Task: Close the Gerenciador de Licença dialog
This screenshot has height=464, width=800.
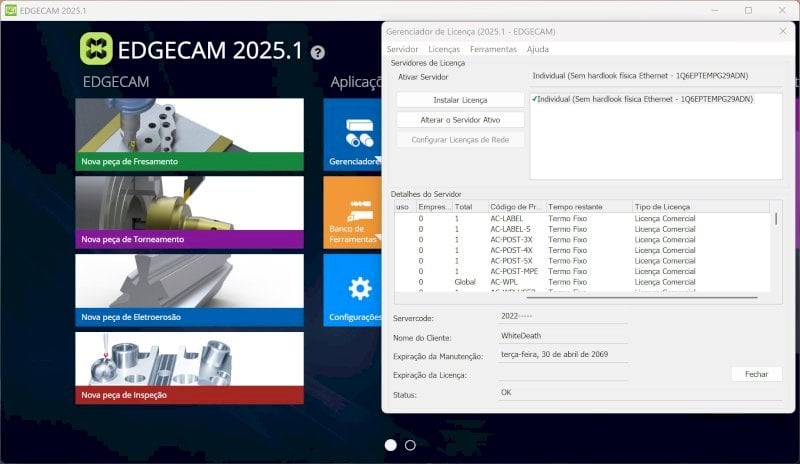Action: coord(783,31)
